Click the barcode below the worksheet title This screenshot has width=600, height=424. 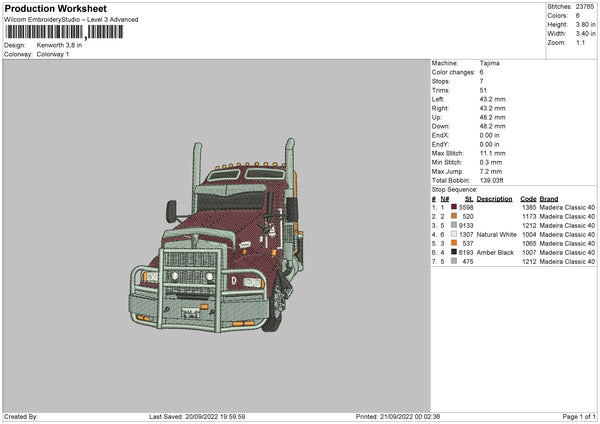point(64,32)
